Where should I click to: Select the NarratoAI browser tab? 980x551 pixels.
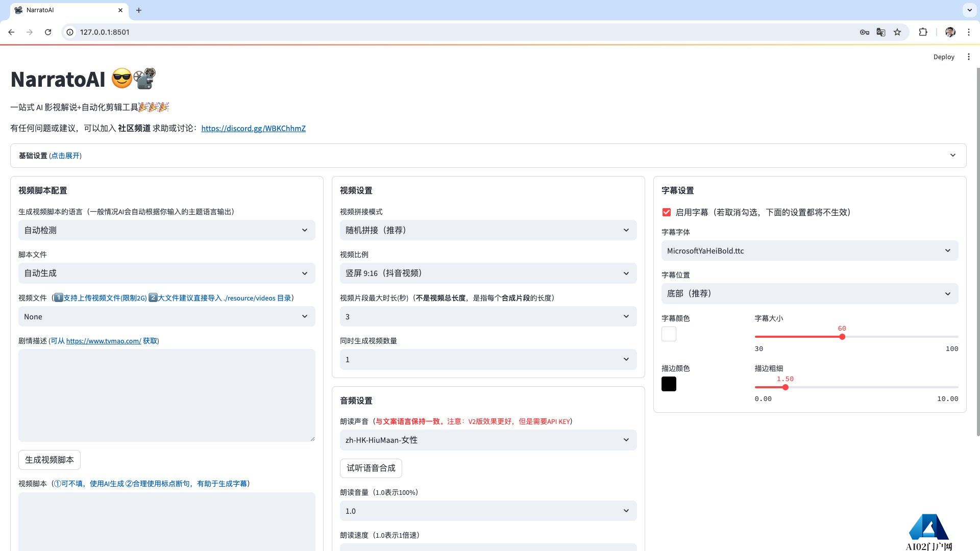(x=69, y=10)
